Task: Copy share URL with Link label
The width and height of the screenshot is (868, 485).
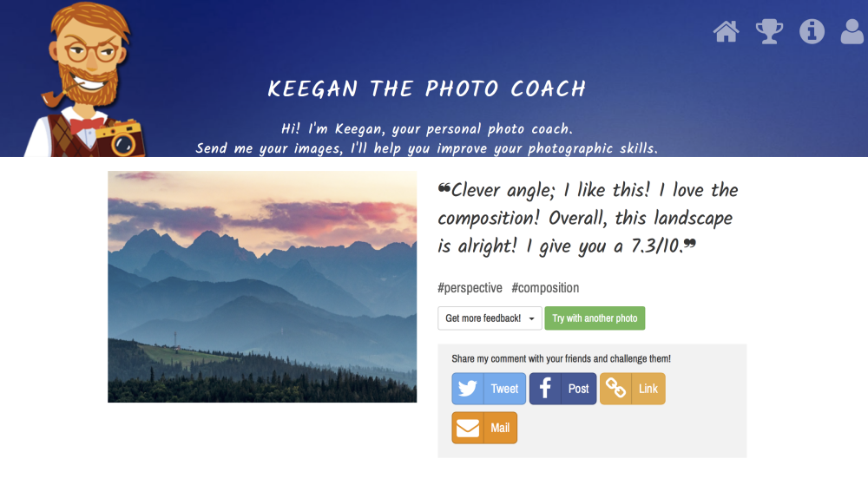Action: tap(648, 389)
